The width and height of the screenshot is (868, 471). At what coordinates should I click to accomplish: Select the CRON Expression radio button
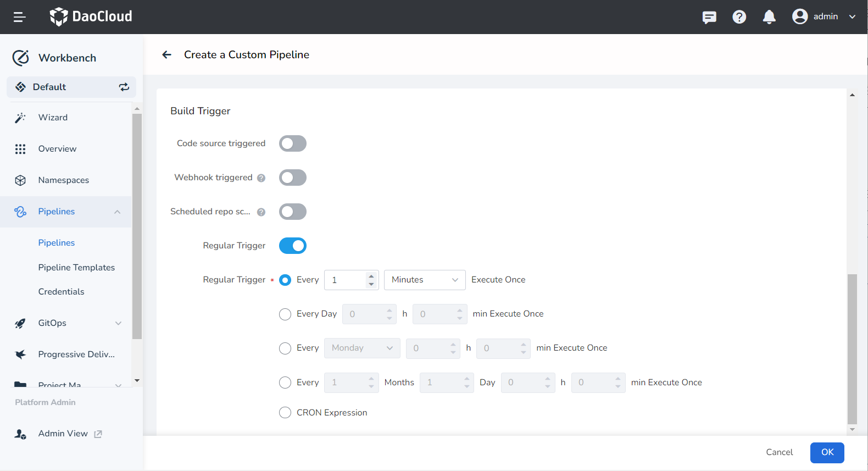pos(285,413)
